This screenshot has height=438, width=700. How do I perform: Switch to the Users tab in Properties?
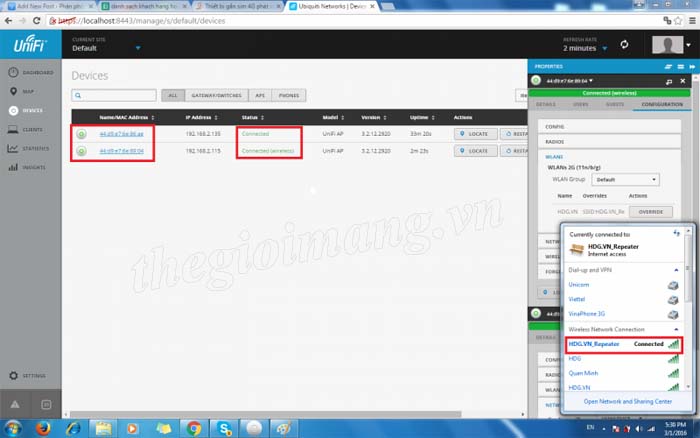point(580,104)
